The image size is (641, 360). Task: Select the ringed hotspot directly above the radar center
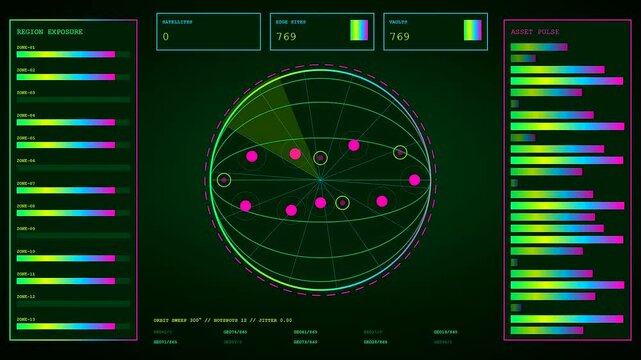coord(320,158)
